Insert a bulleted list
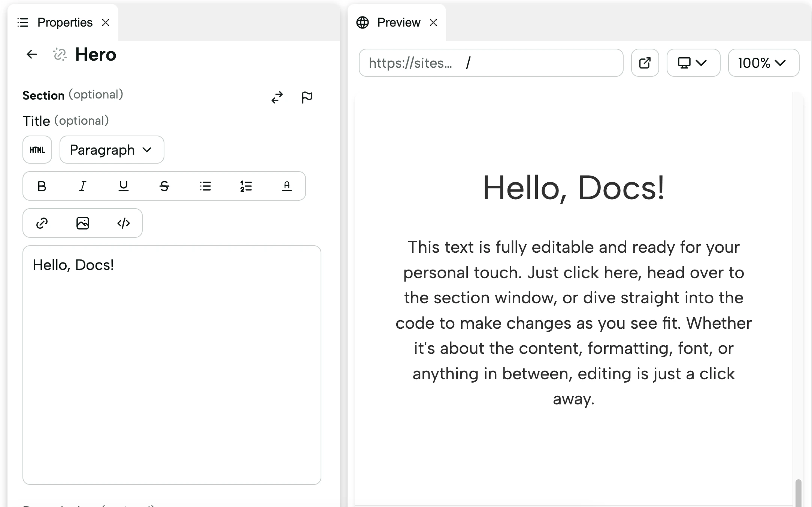This screenshot has width=812, height=507. pos(205,186)
